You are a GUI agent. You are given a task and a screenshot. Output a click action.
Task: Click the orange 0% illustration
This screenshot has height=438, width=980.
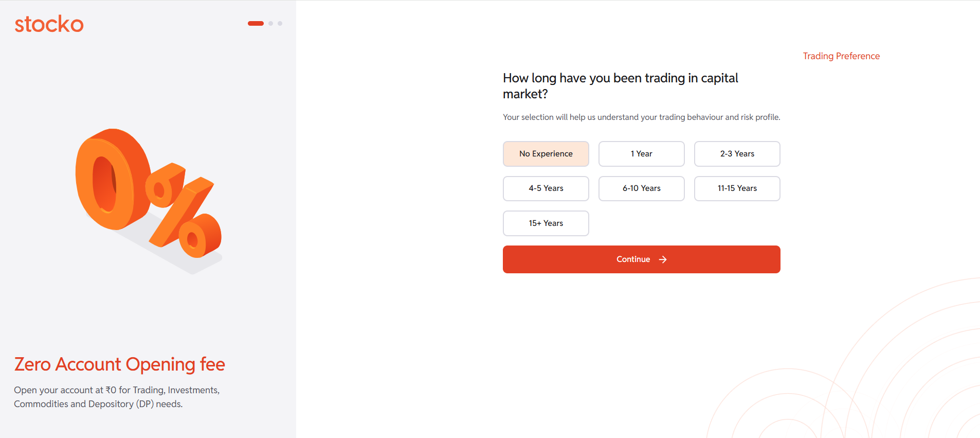coord(148,197)
